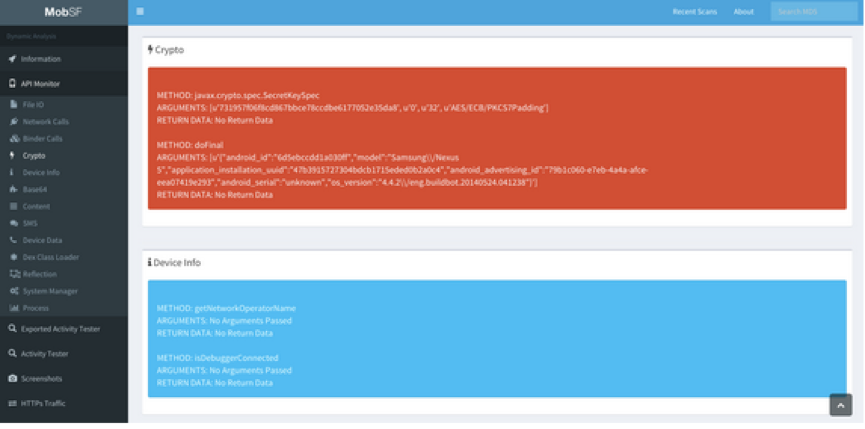Focus the Search MD5 field
Image resolution: width=865 pixels, height=429 pixels.
[814, 12]
